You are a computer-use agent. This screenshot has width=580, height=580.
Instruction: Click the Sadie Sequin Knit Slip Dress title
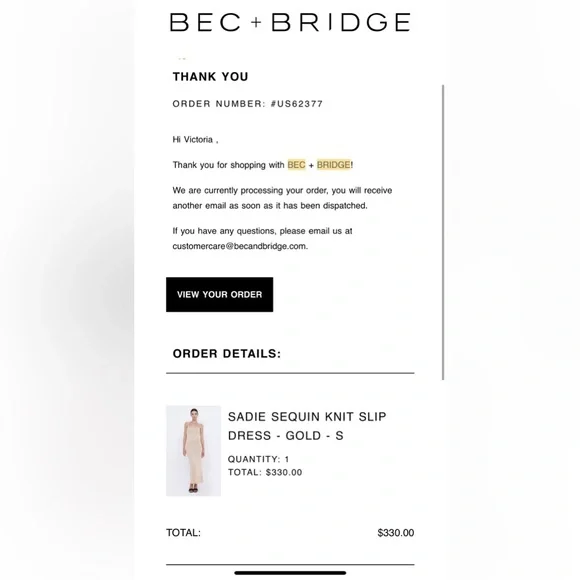(x=307, y=426)
